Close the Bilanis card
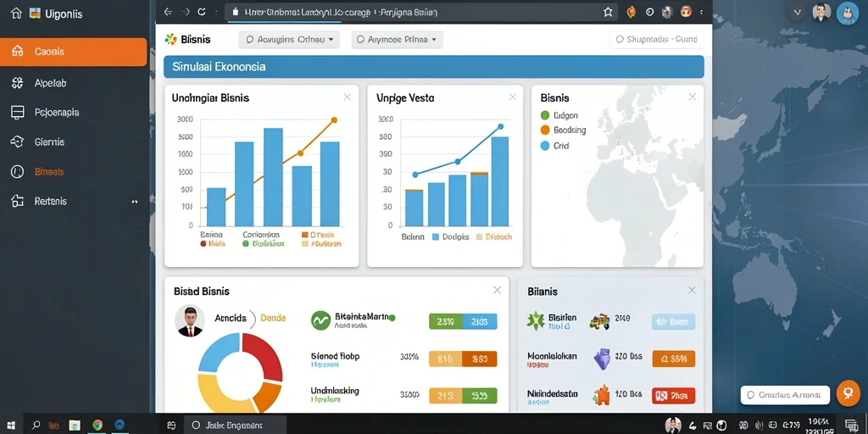This screenshot has height=434, width=868. pyautogui.click(x=692, y=290)
